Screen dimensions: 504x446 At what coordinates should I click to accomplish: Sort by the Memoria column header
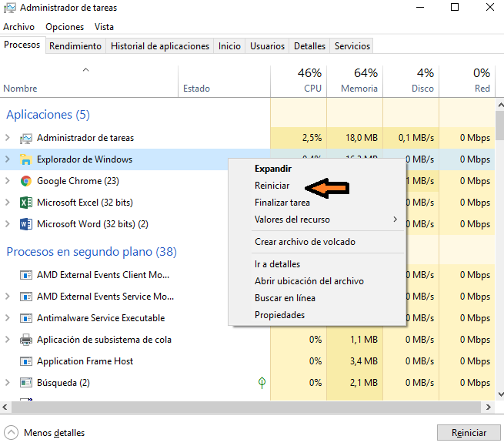point(355,82)
